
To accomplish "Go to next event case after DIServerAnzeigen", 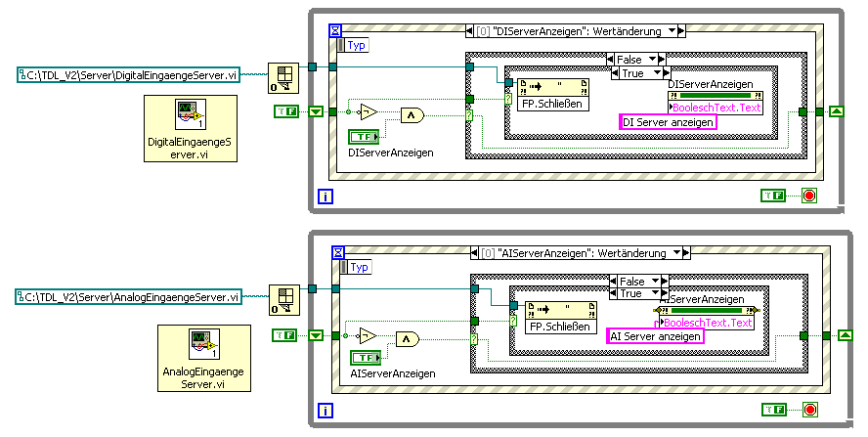I will 682,31.
